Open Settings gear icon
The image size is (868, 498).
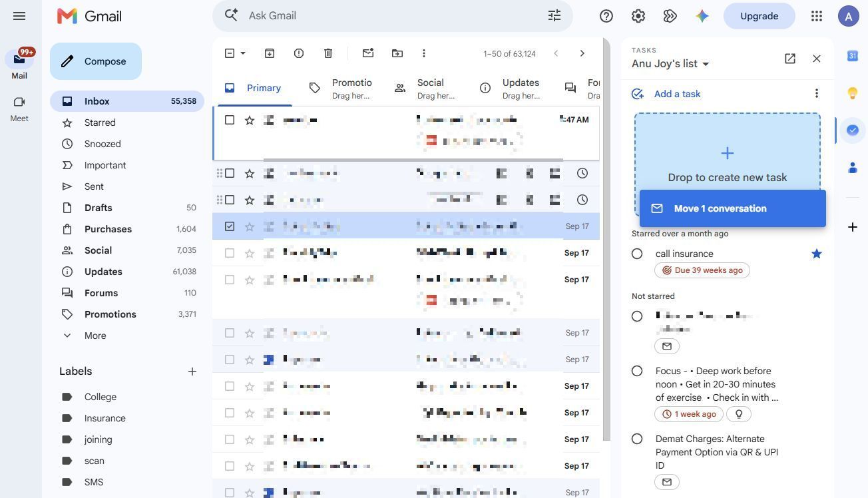(x=638, y=16)
